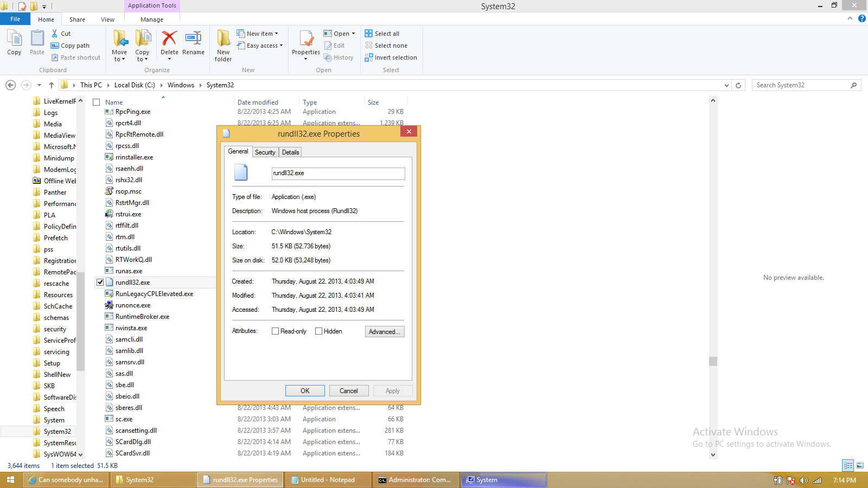Open the Help question mark icon
868x488 pixels.
click(x=862, y=18)
